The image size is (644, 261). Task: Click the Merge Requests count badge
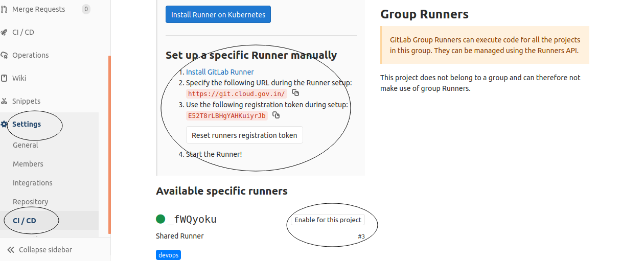pyautogui.click(x=86, y=9)
